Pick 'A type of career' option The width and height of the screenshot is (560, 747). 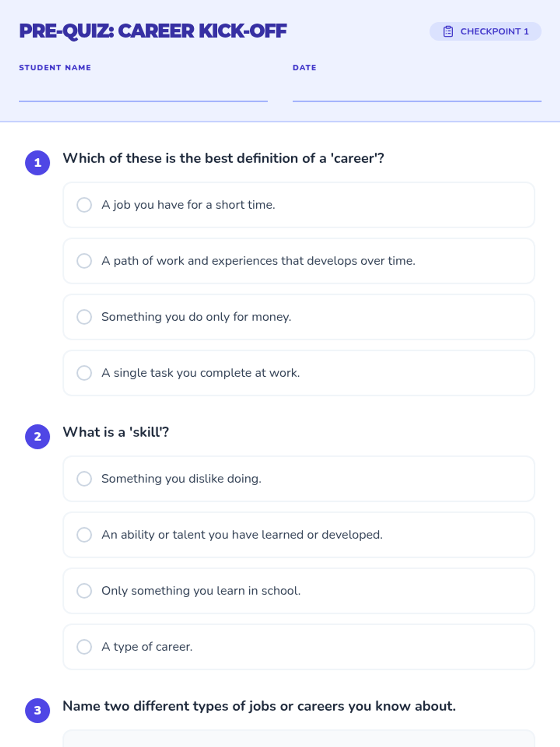coord(299,647)
